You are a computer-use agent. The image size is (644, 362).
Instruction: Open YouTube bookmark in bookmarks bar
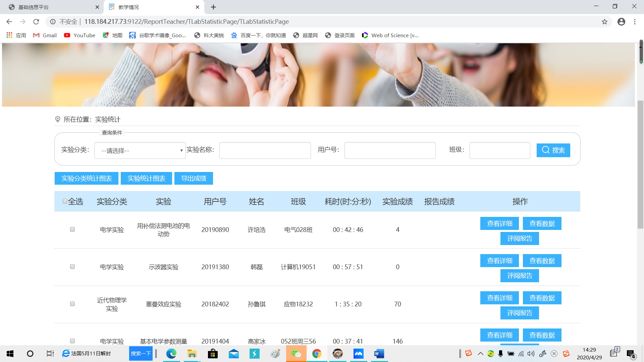tap(80, 35)
